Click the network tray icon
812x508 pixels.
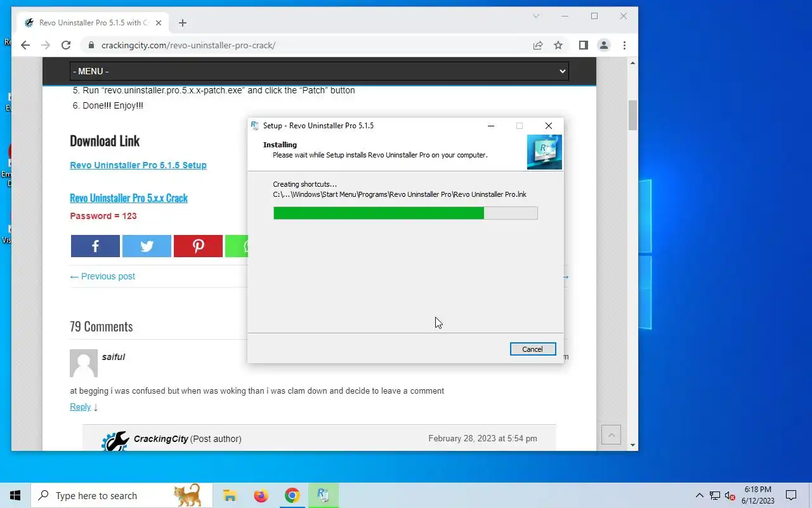[x=715, y=495]
